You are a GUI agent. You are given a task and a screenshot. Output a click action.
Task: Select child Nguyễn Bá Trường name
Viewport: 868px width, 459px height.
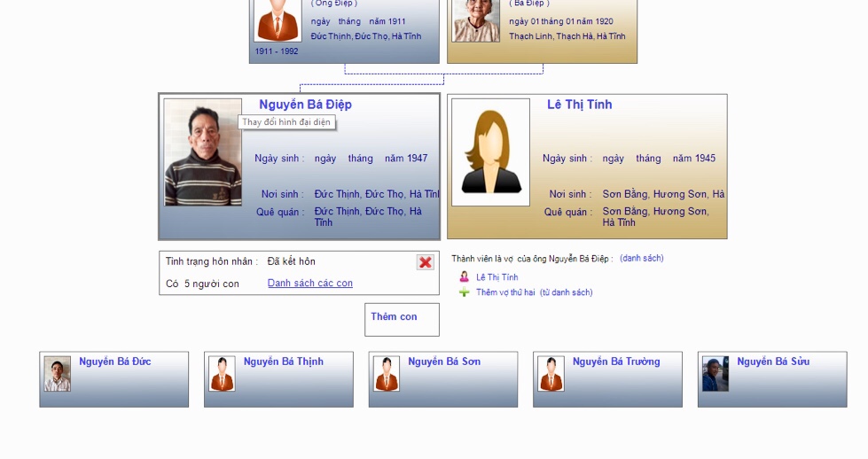coord(616,362)
